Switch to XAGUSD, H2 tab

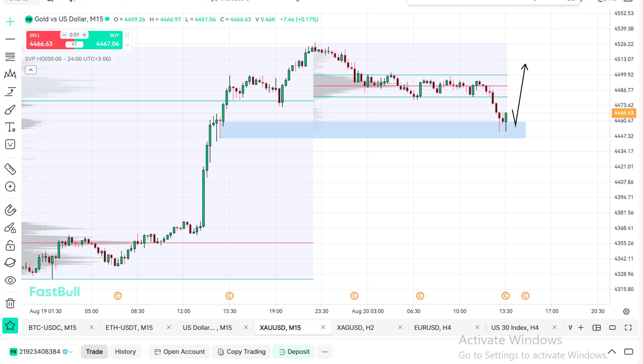tap(355, 327)
